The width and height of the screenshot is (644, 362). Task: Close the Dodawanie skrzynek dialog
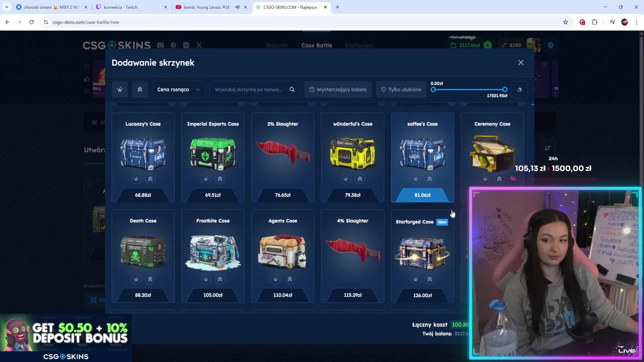point(521,63)
